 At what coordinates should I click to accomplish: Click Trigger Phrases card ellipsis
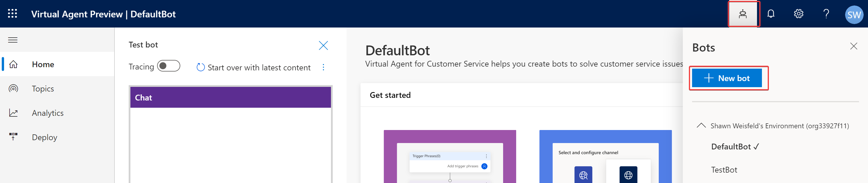tap(486, 156)
